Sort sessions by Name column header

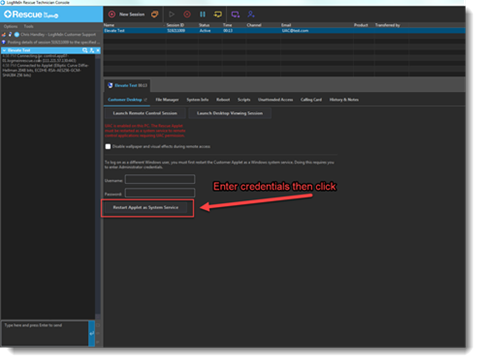[109, 25]
